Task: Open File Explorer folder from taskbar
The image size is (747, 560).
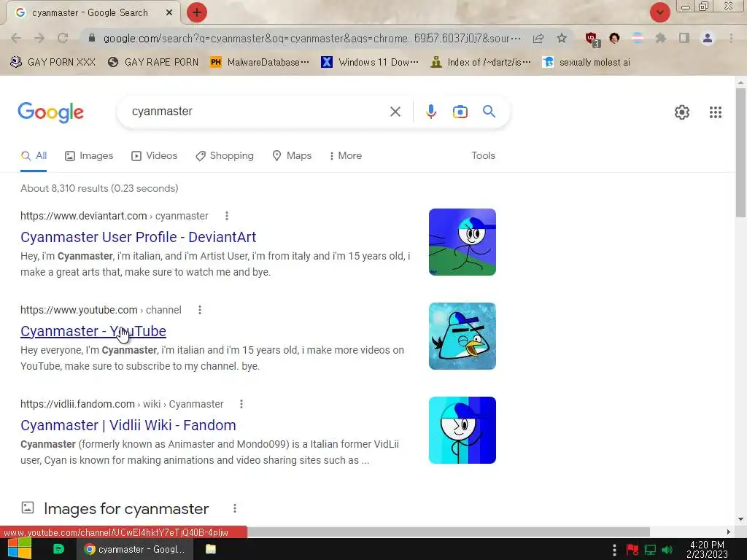Action: click(x=211, y=549)
